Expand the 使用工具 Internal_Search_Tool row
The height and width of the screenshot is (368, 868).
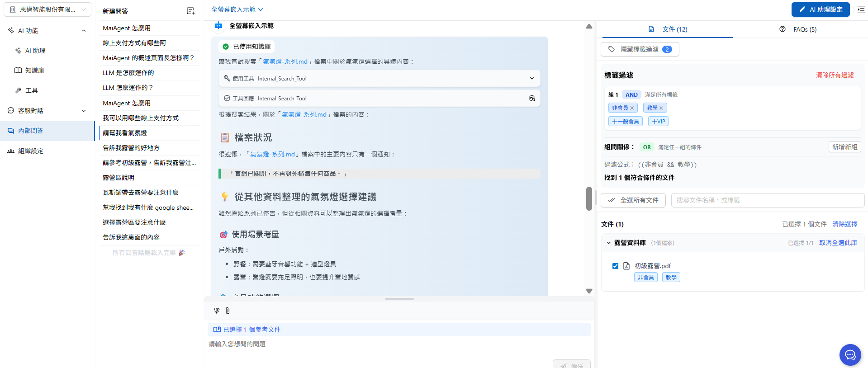531,78
